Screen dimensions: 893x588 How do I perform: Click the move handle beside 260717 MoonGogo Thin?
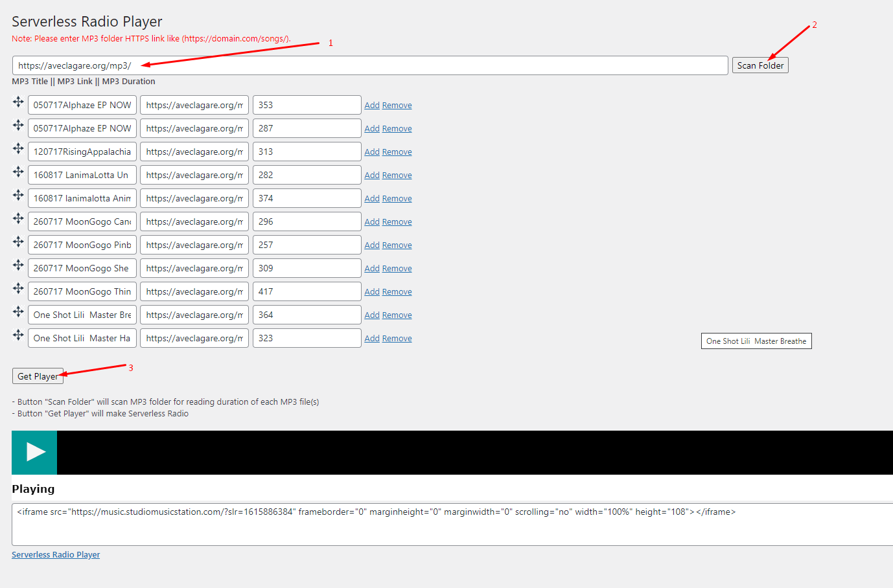(18, 288)
